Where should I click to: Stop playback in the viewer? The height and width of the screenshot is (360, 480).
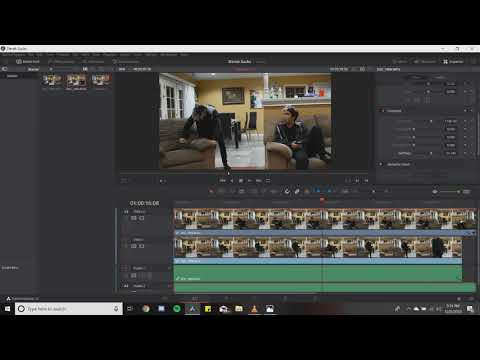pos(241,180)
